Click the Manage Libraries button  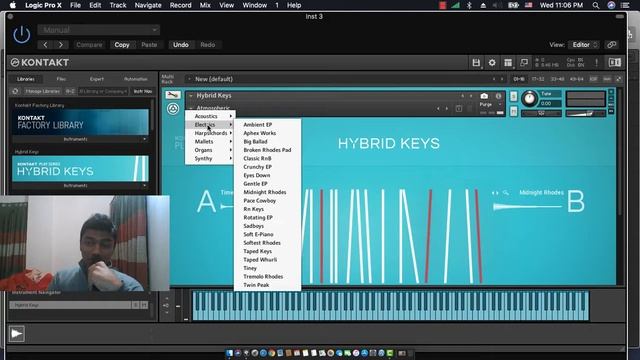(42, 91)
